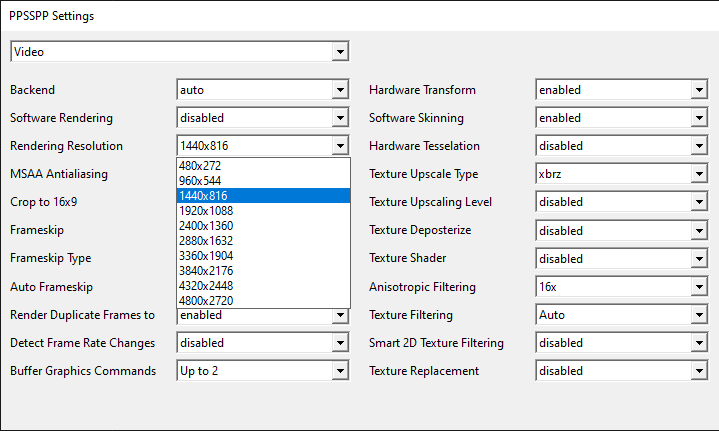Click the Crop to 16x9 label
The width and height of the screenshot is (719, 431).
pyautogui.click(x=44, y=202)
